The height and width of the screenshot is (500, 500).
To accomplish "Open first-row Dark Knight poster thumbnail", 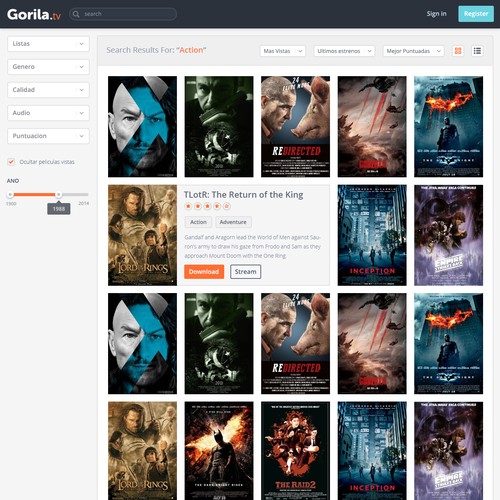I will click(448, 127).
